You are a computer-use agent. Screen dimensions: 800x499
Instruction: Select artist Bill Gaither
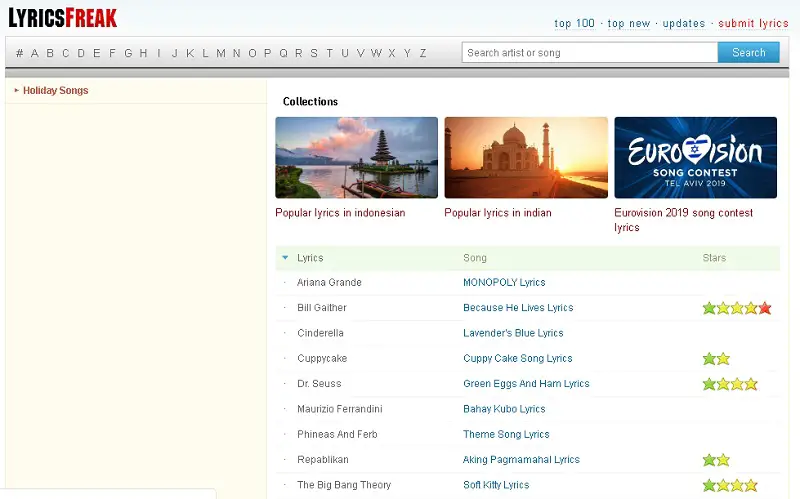pos(321,308)
